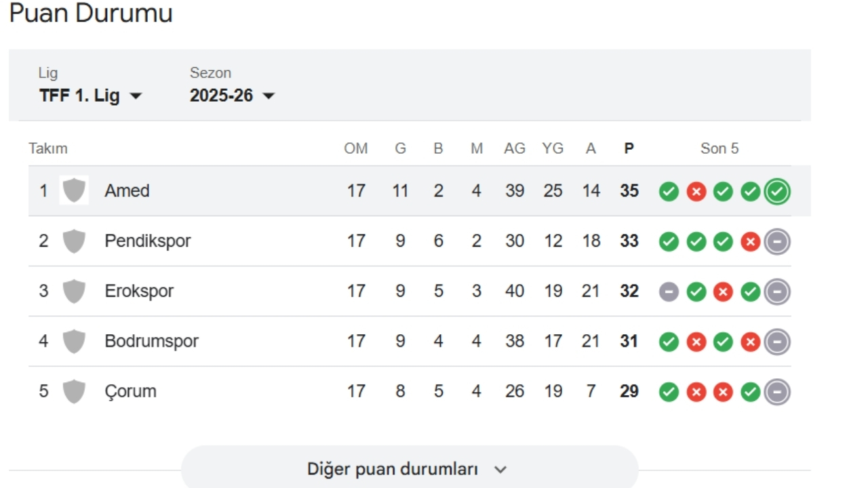This screenshot has height=488, width=868.
Task: Click Amed's red loss result icon
Action: coord(696,192)
